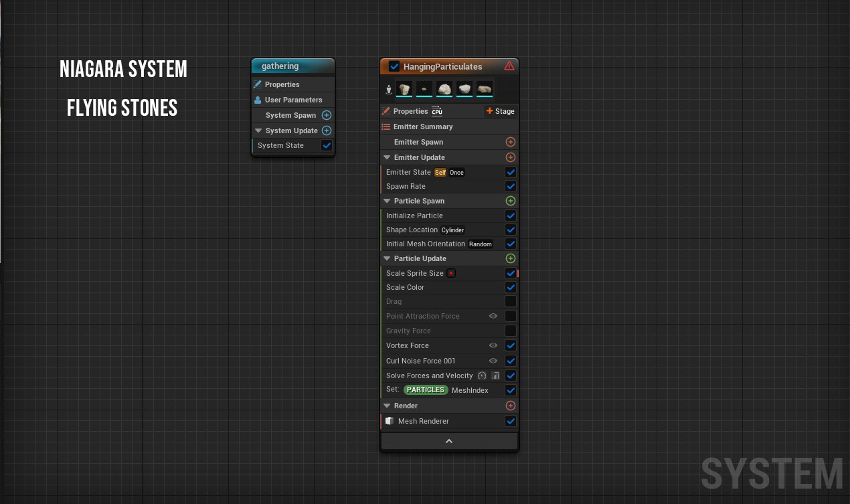Select the fourth stone mesh thumbnail

[x=464, y=89]
